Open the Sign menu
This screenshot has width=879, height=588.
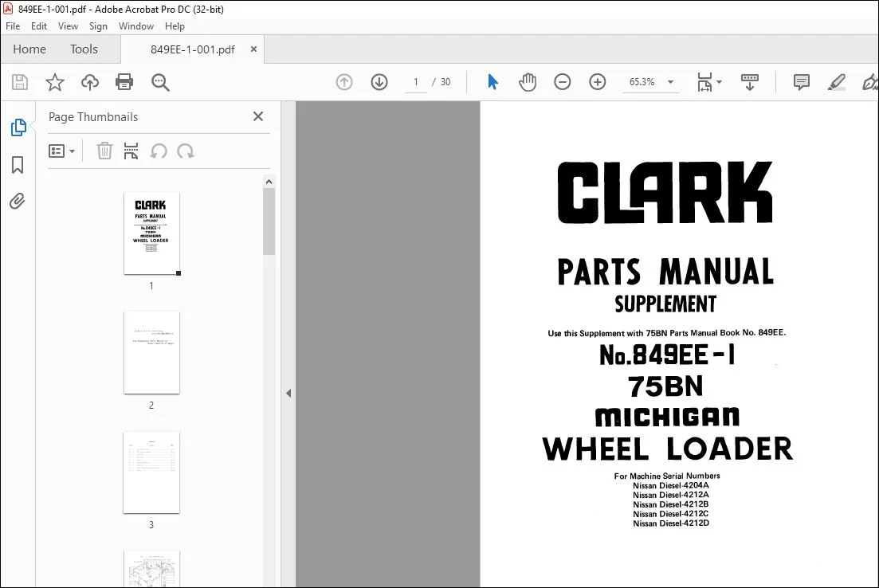tap(98, 25)
